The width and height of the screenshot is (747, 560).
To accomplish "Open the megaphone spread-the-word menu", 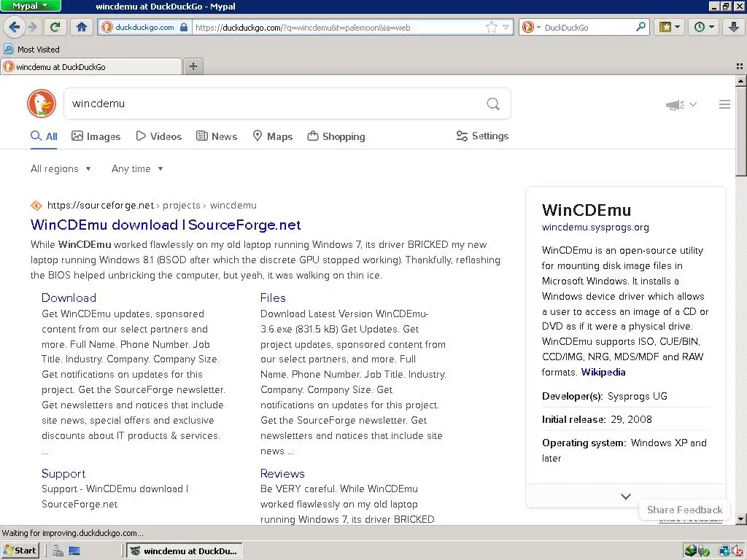I will [681, 104].
